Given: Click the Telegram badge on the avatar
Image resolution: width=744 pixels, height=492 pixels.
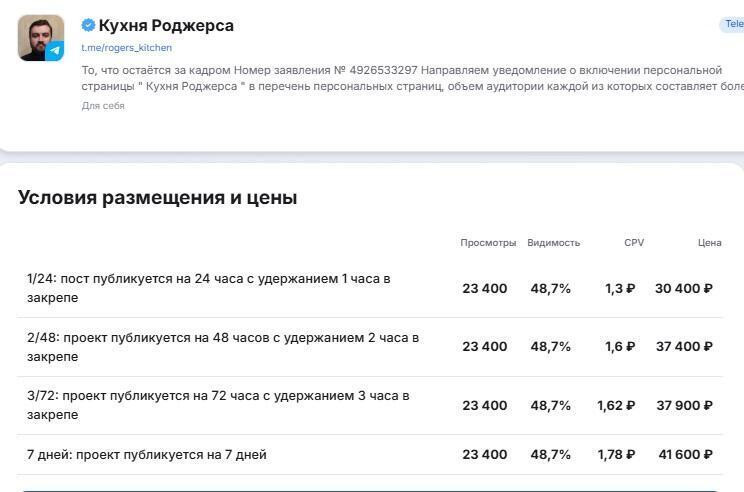Looking at the screenshot, I should (x=55, y=51).
